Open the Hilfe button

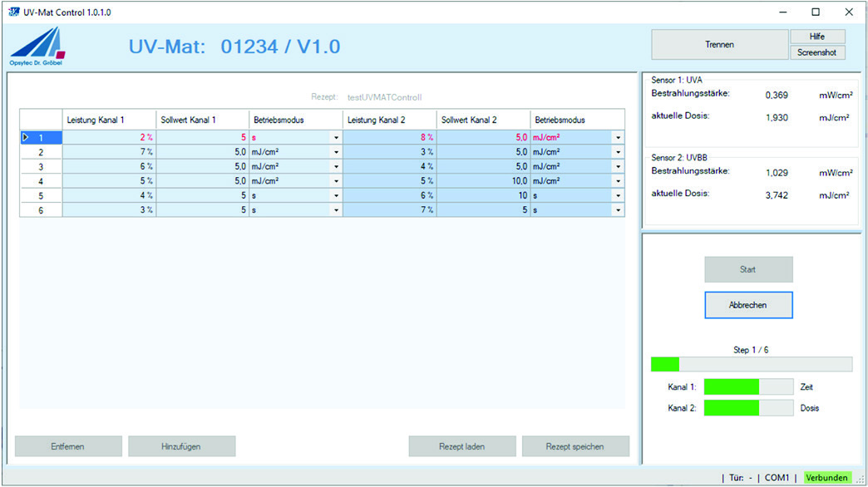(x=817, y=37)
